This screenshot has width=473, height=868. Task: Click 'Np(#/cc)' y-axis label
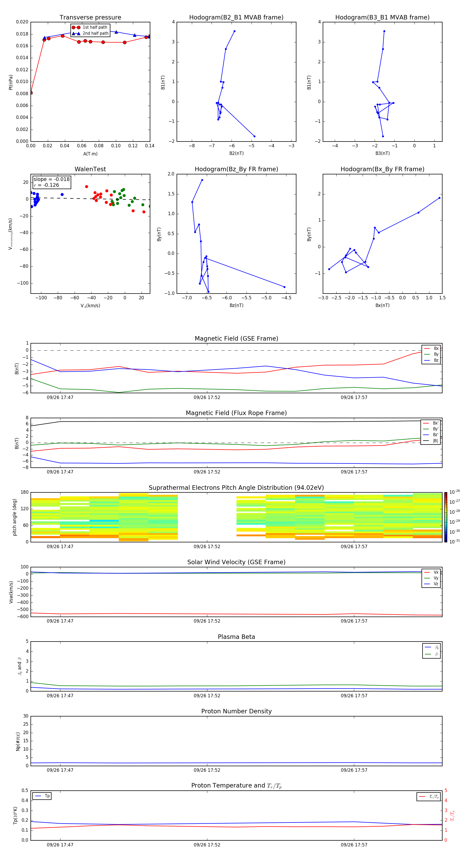coord(18,741)
